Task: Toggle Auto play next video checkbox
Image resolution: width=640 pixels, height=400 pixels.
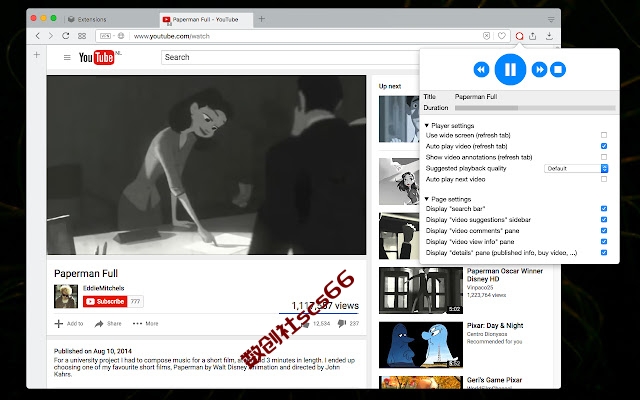Action: [604, 179]
